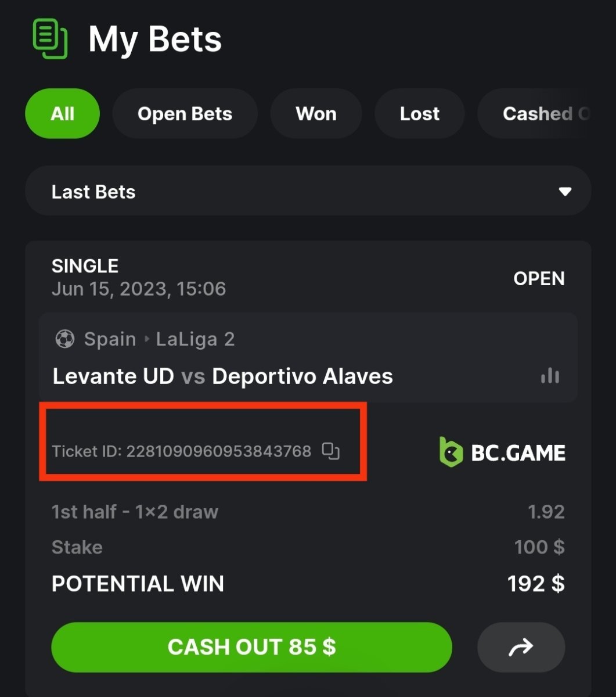Click the Last Bets dropdown arrow
Image resolution: width=616 pixels, height=697 pixels.
[x=565, y=192]
